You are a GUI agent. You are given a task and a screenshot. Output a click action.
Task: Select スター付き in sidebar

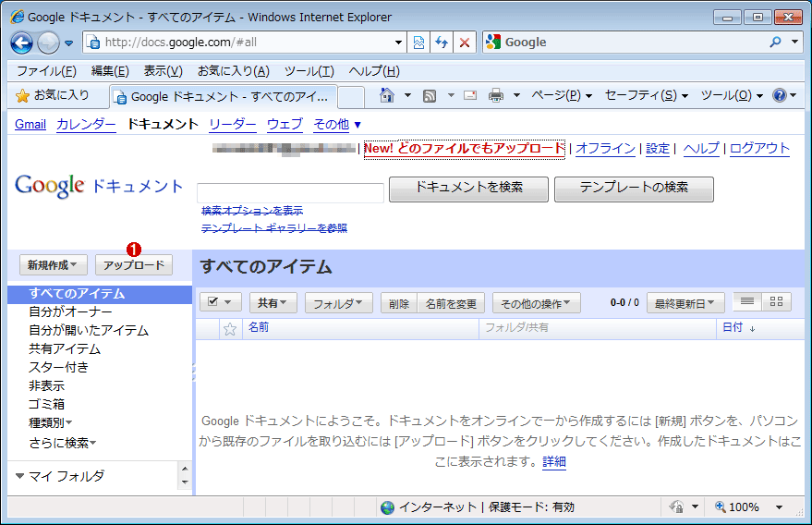coord(58,367)
